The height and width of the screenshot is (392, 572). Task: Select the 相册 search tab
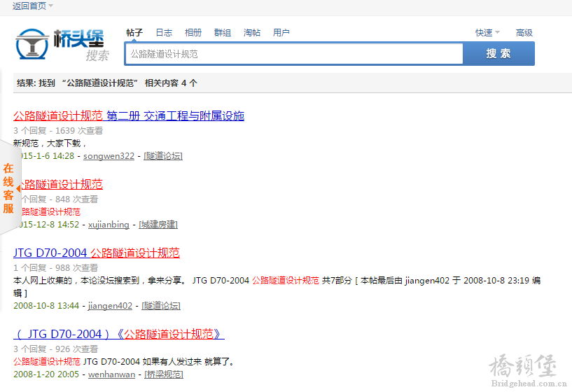193,33
